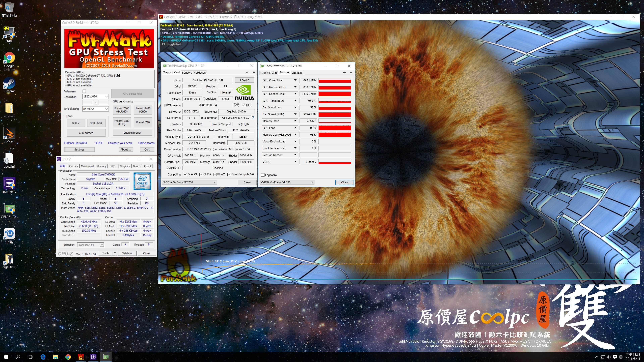Viewport: 644px width, 362px height.
Task: Expand GPU Temperature sensor dropdown
Action: point(295,101)
